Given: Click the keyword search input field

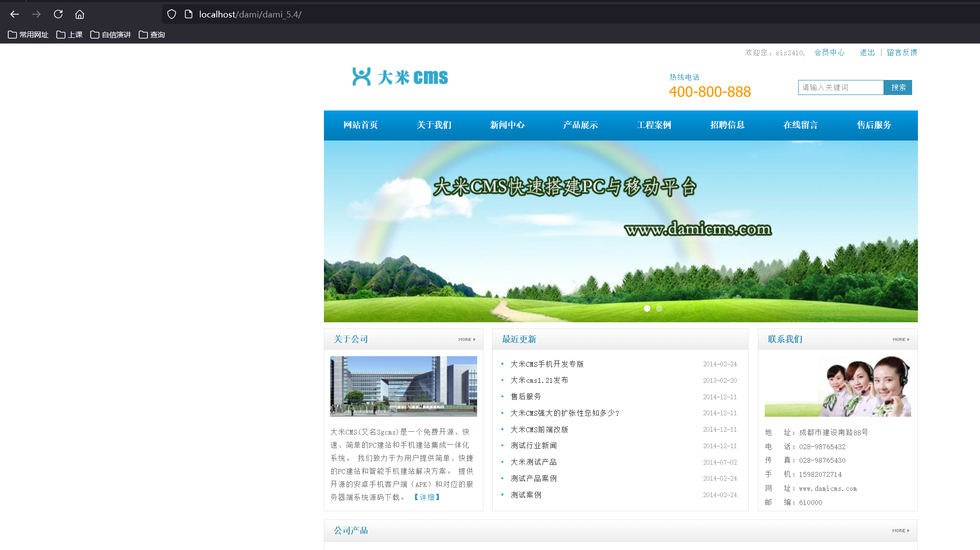Looking at the screenshot, I should [841, 88].
